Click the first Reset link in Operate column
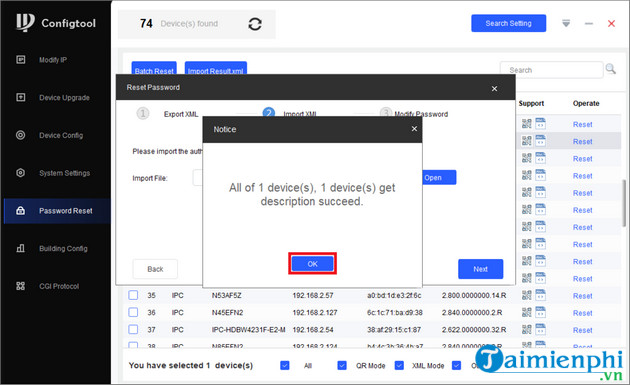This screenshot has height=385, width=630. coord(583,125)
